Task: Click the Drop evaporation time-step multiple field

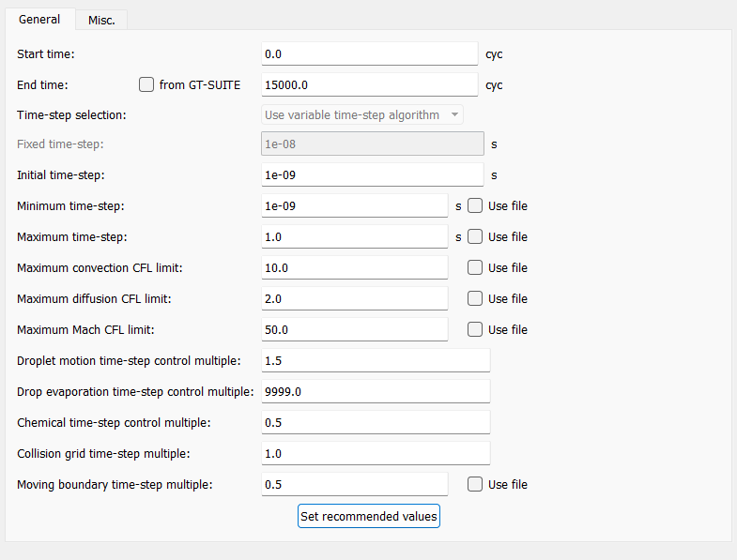Action: pos(375,391)
